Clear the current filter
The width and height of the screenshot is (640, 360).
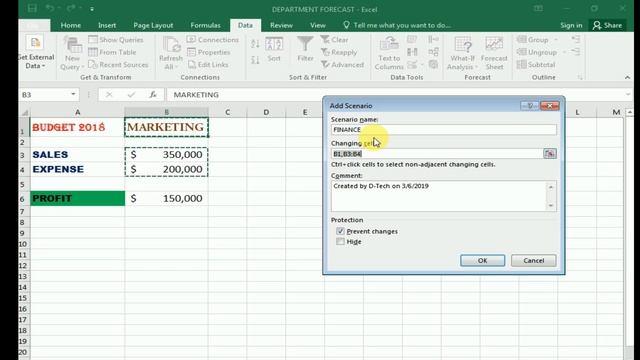point(334,40)
